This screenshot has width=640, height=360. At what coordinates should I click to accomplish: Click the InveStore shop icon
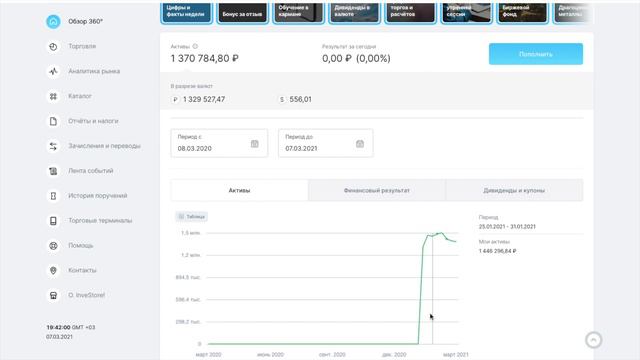(x=53, y=296)
